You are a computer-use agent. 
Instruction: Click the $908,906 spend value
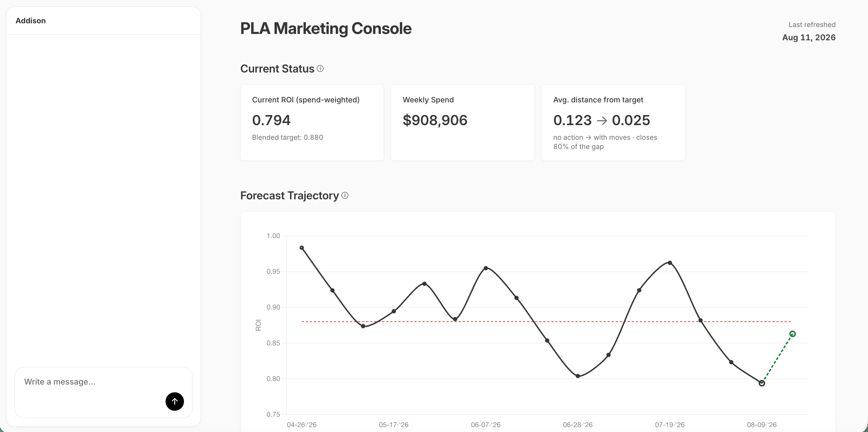435,120
